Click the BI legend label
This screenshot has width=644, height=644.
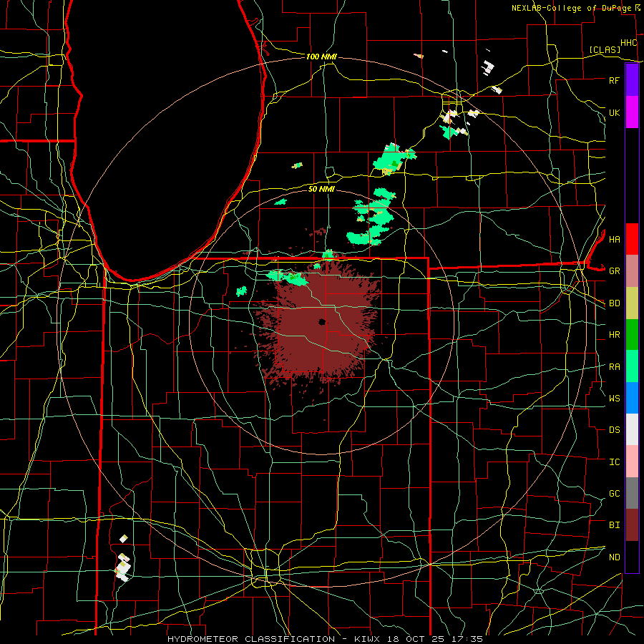pos(614,525)
